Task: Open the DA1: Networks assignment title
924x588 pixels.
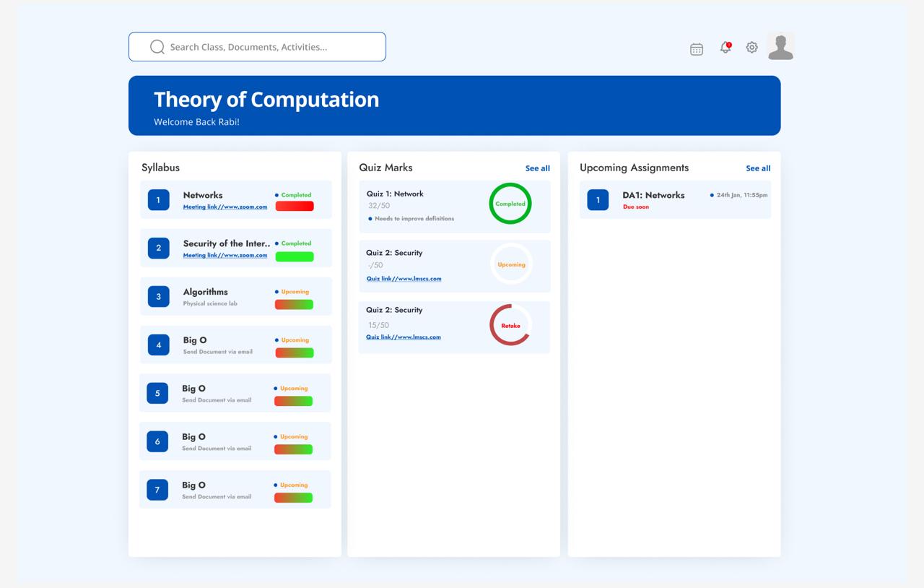Action: 653,195
